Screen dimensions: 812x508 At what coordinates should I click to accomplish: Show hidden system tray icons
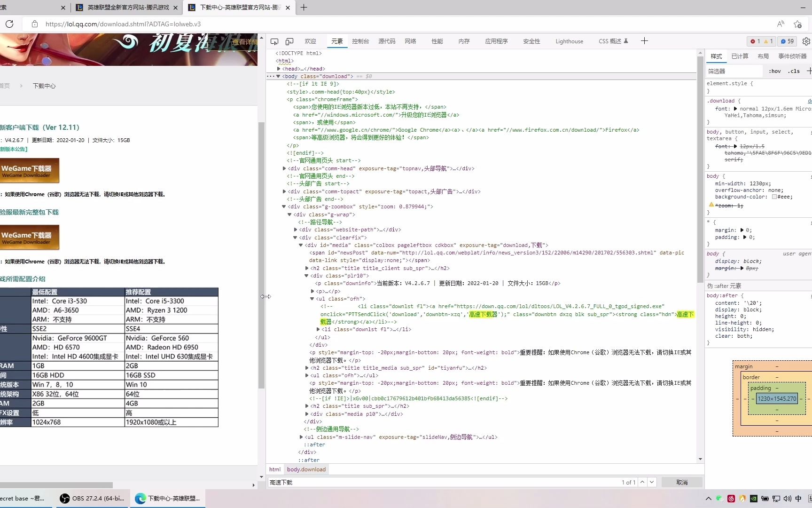(709, 499)
